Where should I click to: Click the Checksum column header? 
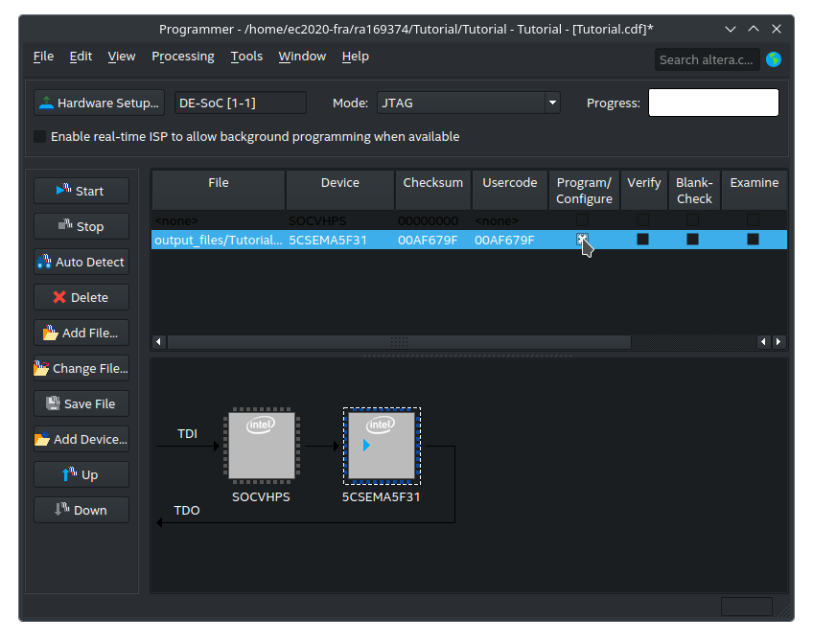[x=433, y=190]
